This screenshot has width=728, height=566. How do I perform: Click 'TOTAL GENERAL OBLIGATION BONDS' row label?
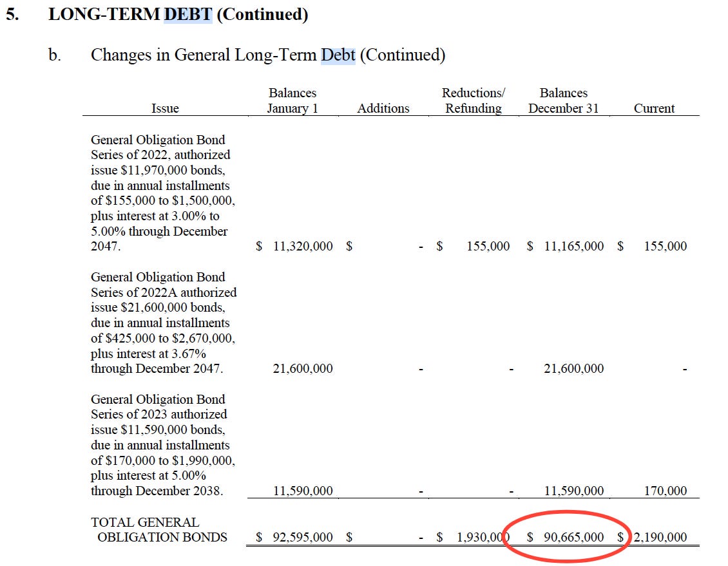coord(159,529)
